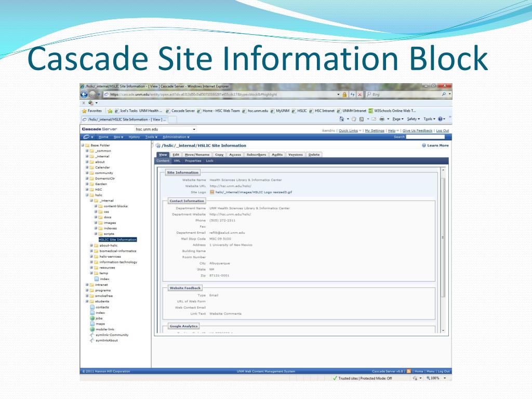Click the maps page icon

point(92,324)
